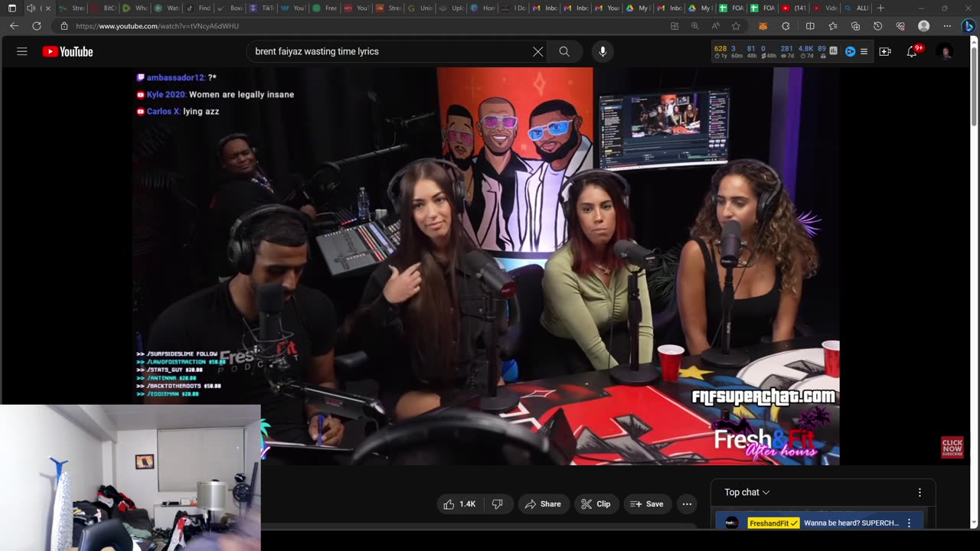
Task: Go back with the browser back arrow
Action: [14, 26]
